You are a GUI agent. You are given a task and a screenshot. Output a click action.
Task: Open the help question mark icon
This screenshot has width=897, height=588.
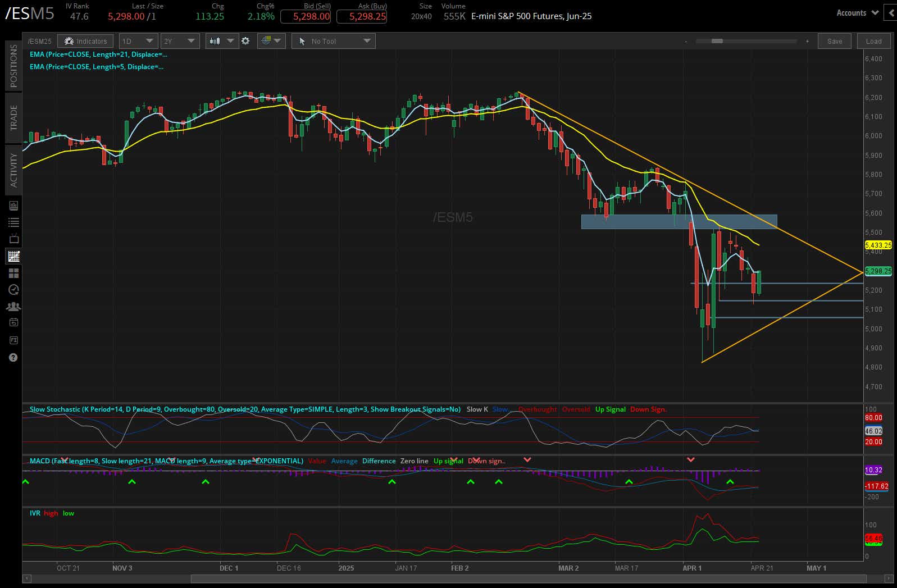click(13, 357)
